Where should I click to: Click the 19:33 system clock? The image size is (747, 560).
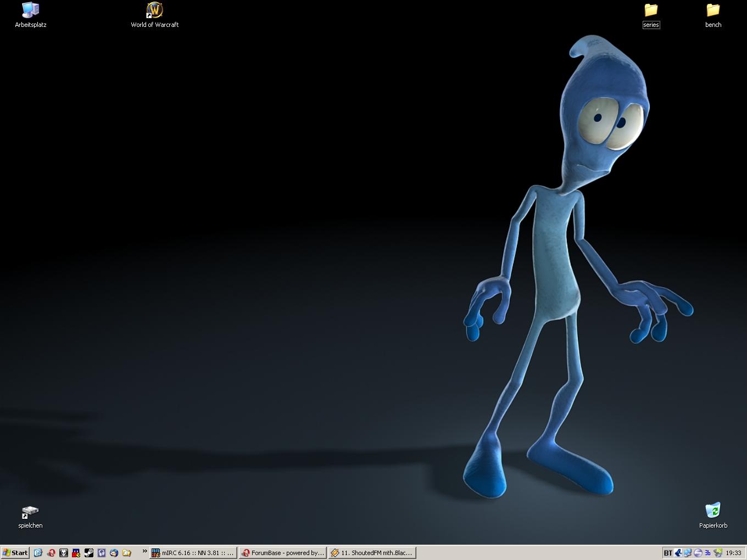click(x=733, y=553)
